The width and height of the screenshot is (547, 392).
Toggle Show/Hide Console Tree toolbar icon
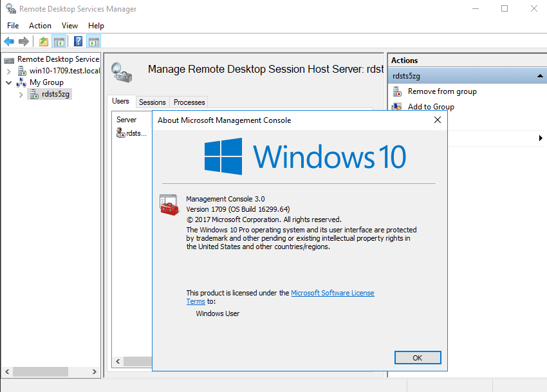pos(59,42)
